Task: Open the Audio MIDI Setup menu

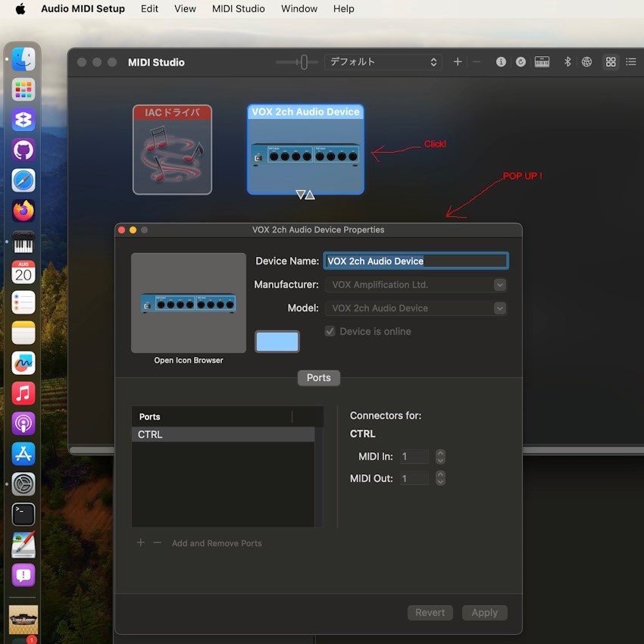Action: (x=83, y=8)
